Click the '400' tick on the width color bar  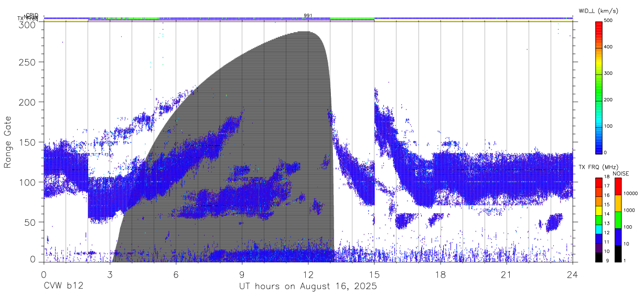point(609,47)
